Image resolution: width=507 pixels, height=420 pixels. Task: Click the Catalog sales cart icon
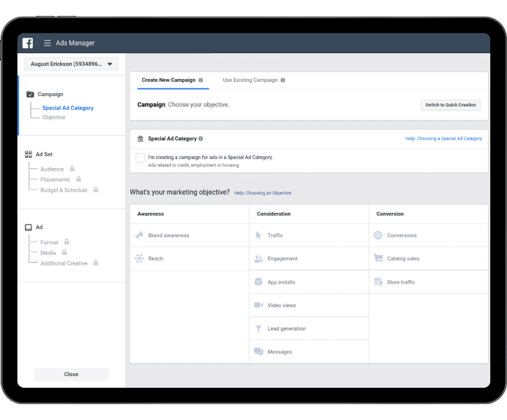coord(378,258)
